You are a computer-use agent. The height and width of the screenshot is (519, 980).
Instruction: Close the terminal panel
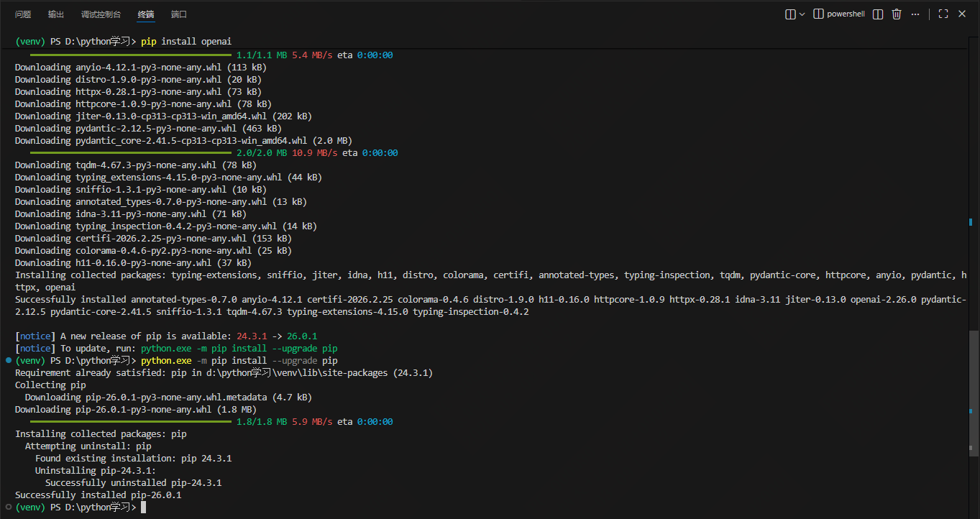point(962,14)
